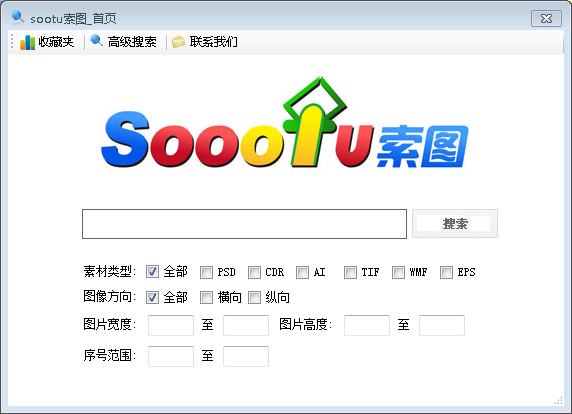Close the sootu索图 window
The width and height of the screenshot is (572, 414).
click(546, 19)
